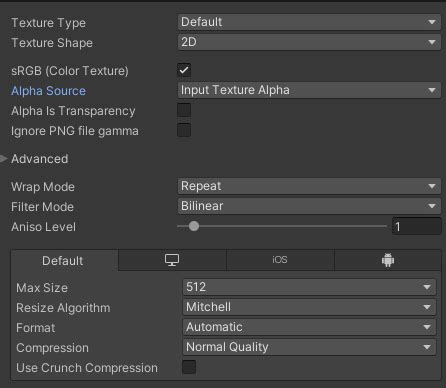The image size is (446, 388).
Task: Click the Aniso Level label
Action: pyautogui.click(x=43, y=227)
